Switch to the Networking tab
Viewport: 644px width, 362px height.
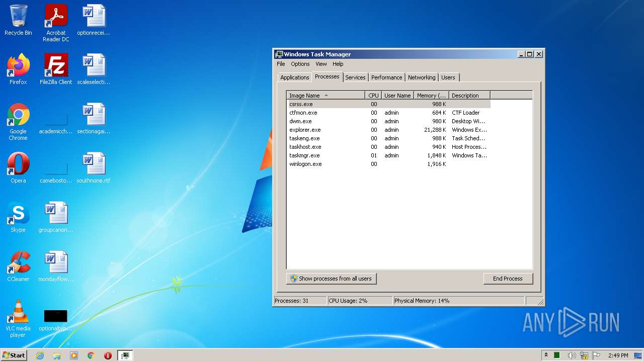click(422, 77)
